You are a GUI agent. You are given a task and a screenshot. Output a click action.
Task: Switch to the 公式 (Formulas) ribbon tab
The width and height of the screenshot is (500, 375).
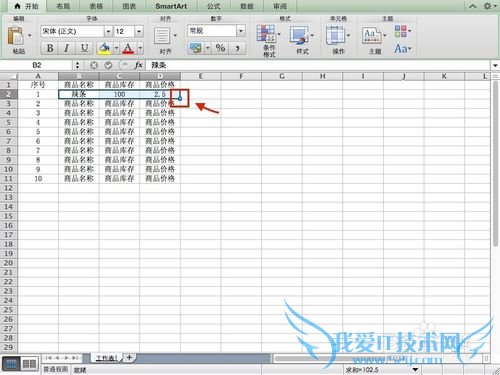[x=214, y=6]
